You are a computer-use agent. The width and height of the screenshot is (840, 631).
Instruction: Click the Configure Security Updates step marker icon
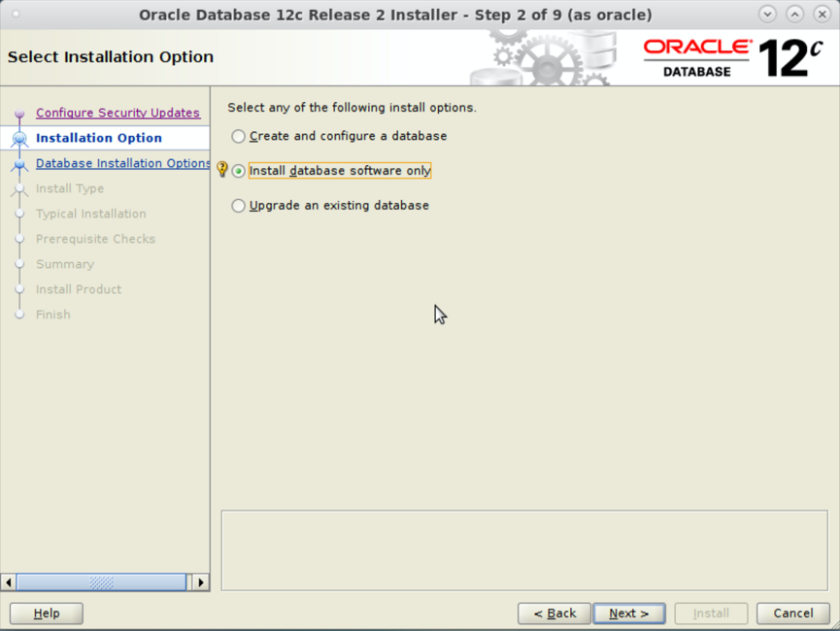[19, 113]
